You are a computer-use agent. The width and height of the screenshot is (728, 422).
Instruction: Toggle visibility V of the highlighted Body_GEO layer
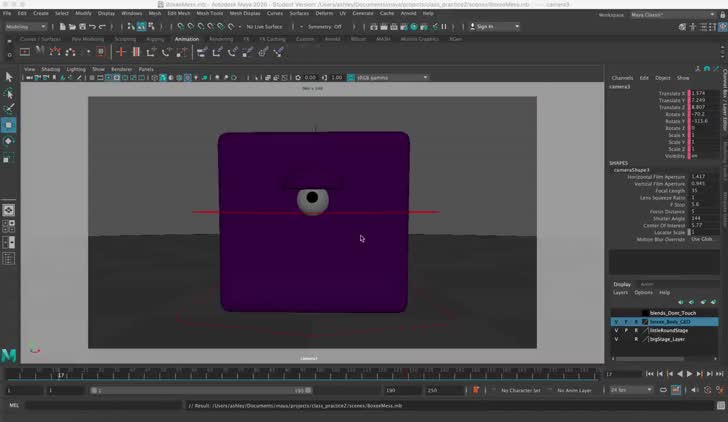(616, 322)
